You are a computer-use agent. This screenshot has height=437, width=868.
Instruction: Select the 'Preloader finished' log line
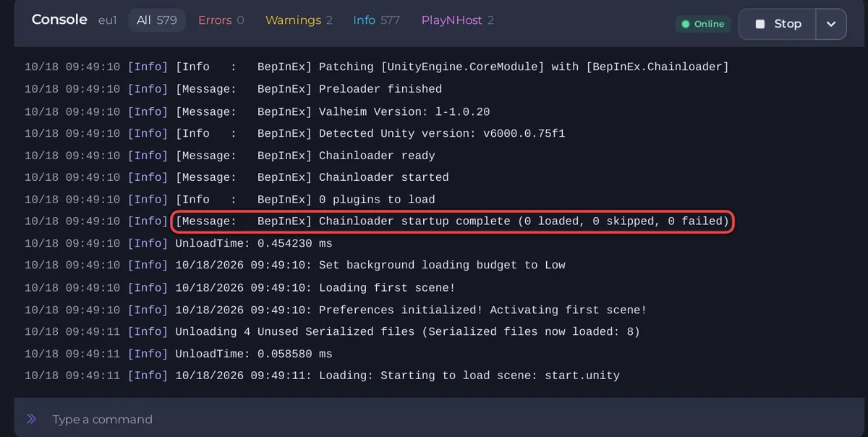click(233, 89)
